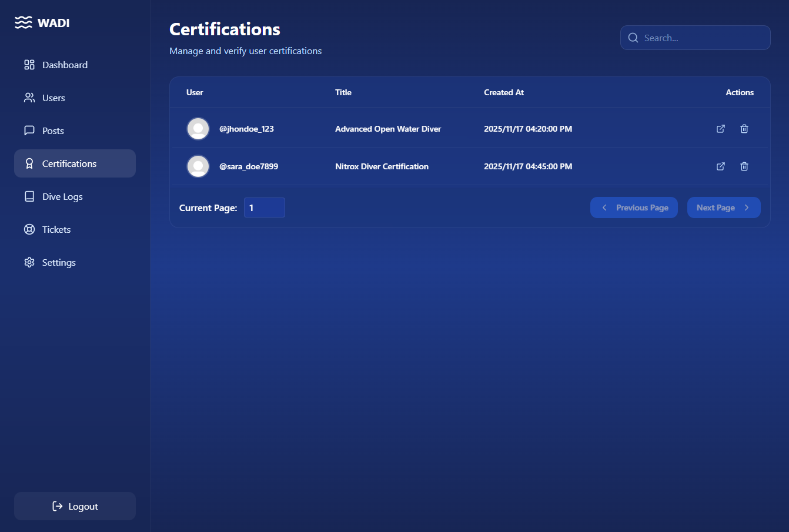The height and width of the screenshot is (532, 789).
Task: Click the avatar of jhondoe_123
Action: point(198,129)
